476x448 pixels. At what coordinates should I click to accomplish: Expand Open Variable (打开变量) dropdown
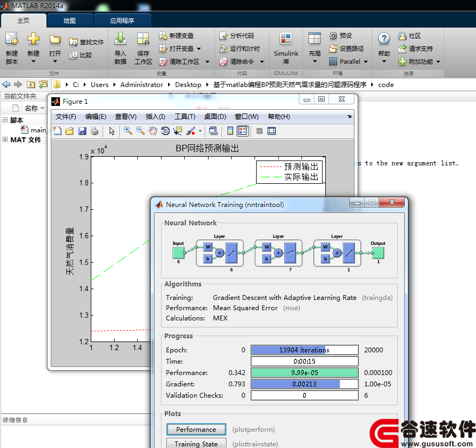199,49
